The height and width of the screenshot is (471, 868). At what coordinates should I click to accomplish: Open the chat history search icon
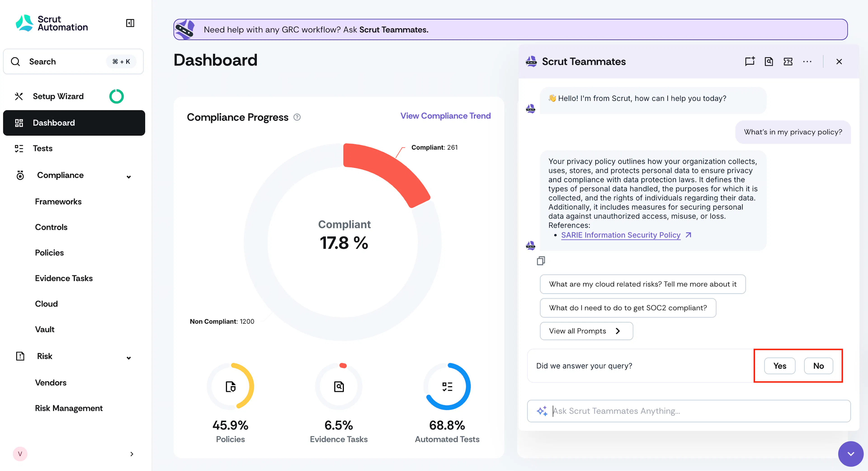(x=769, y=61)
